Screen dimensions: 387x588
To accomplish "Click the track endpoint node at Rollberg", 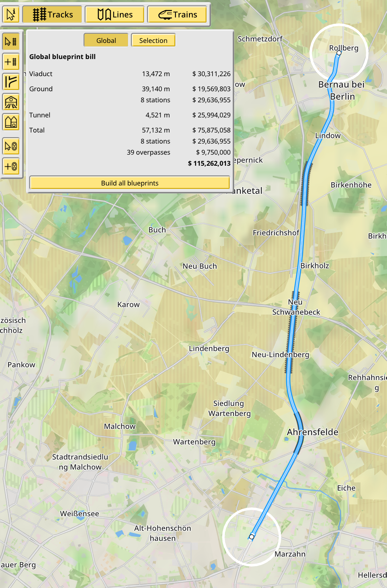I will 339,53.
